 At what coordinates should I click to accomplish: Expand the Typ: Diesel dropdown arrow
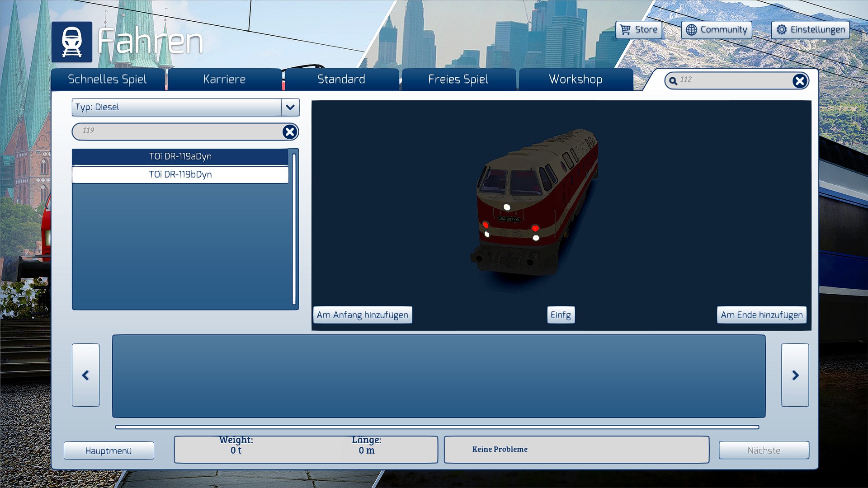point(290,107)
